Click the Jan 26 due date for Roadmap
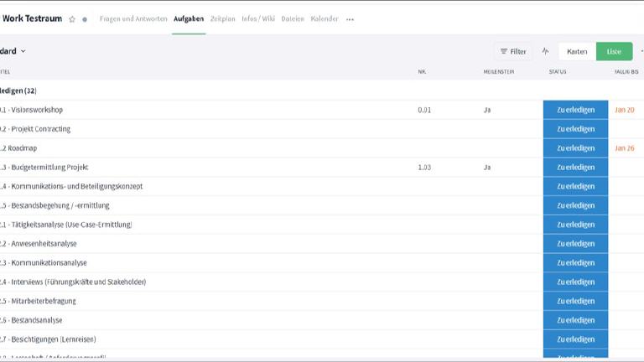This screenshot has height=362, width=644. [x=624, y=148]
